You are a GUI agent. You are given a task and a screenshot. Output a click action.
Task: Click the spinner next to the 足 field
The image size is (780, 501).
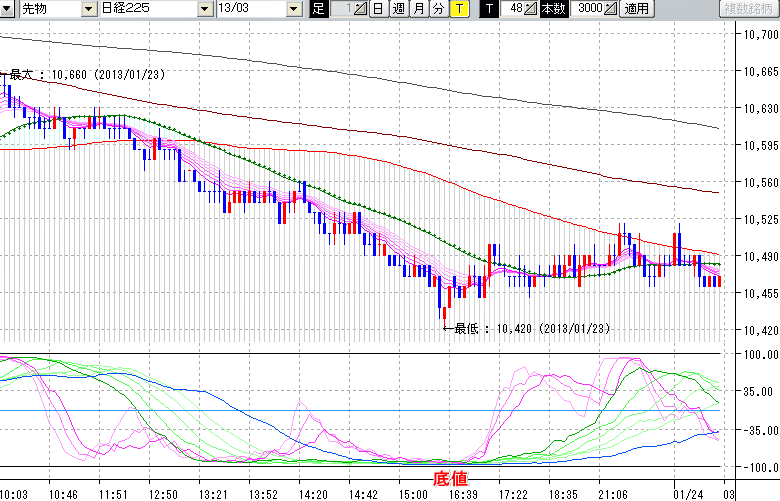[361, 9]
